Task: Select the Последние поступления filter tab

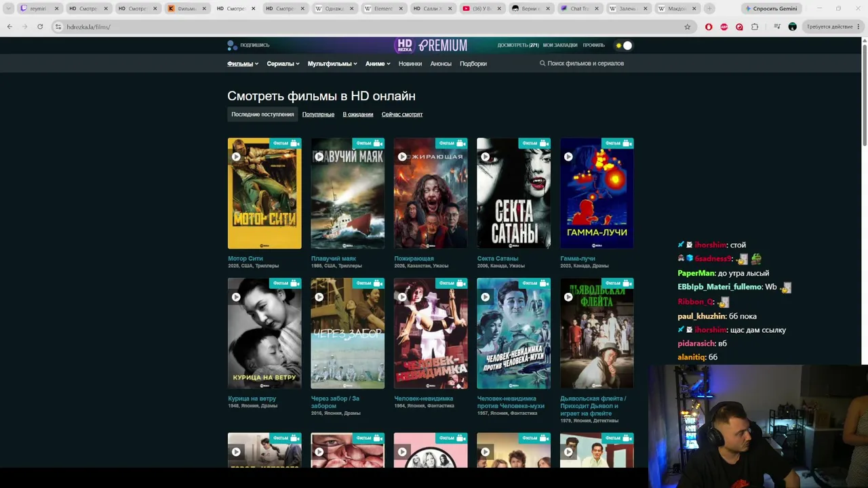Action: pyautogui.click(x=262, y=115)
